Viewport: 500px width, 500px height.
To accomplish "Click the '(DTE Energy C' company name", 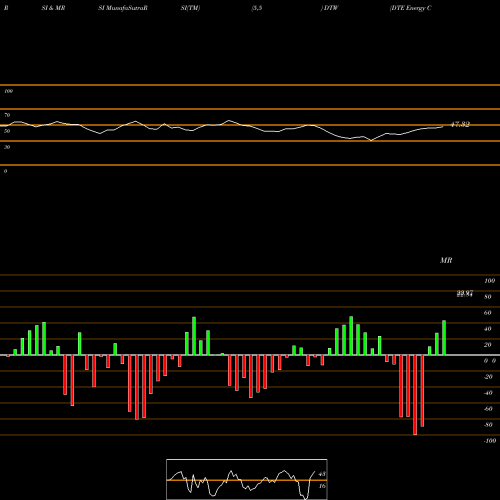I will 411,8.
